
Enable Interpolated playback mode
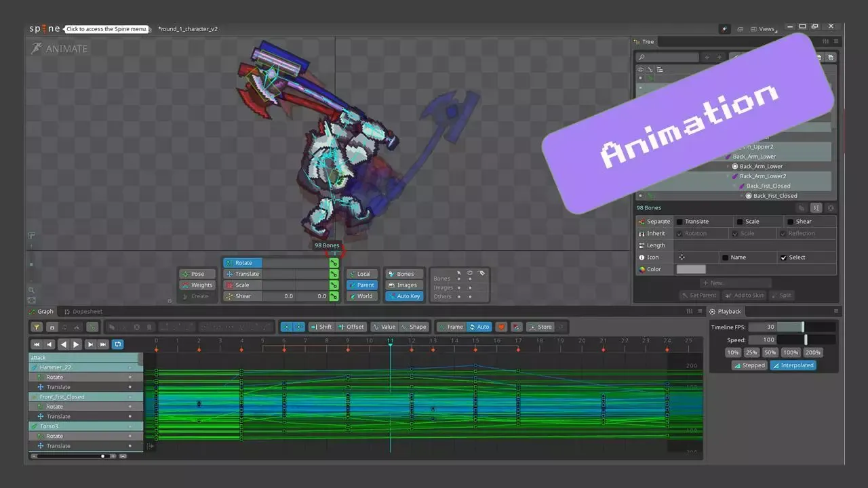[793, 365]
